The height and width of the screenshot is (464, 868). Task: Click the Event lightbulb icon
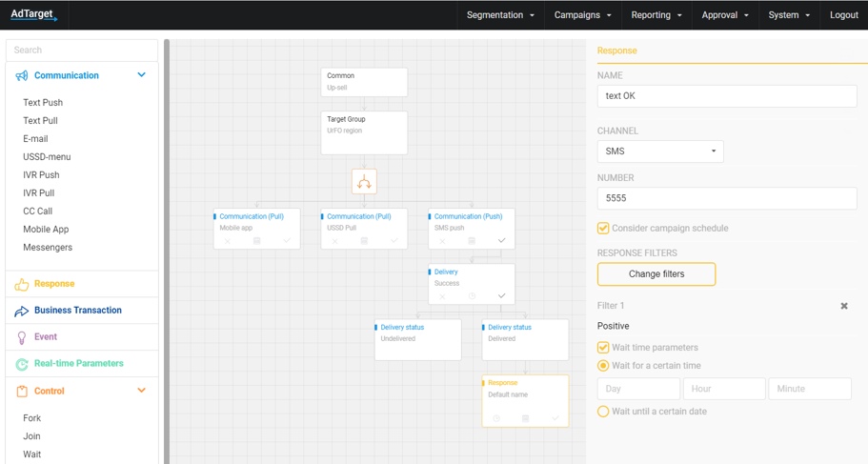point(22,337)
